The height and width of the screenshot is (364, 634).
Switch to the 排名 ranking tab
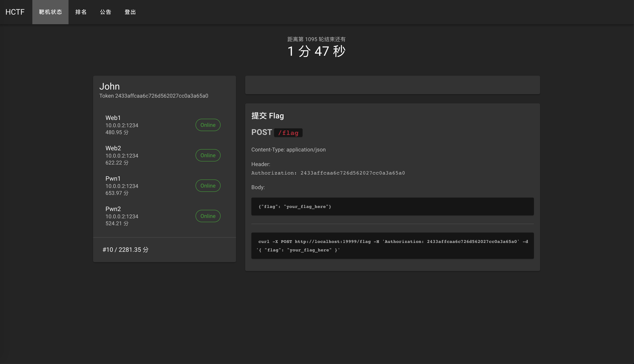coord(81,12)
